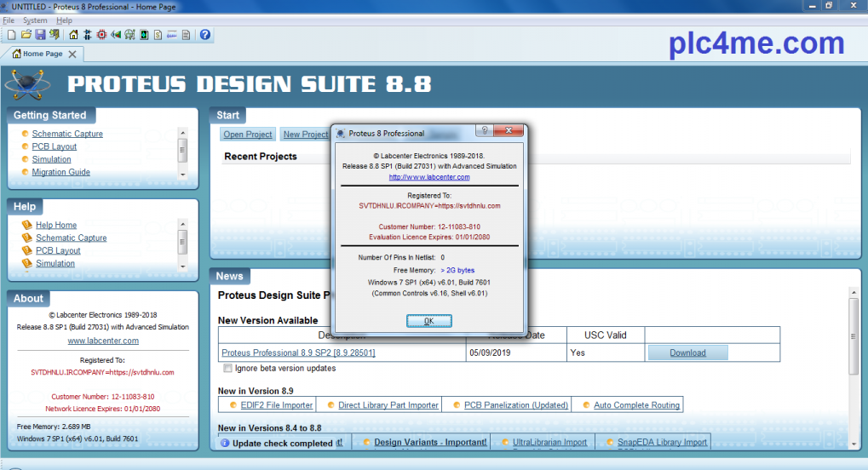868x470 pixels.
Task: Click Download for Proteus 8.9 SP2
Action: [x=687, y=352]
